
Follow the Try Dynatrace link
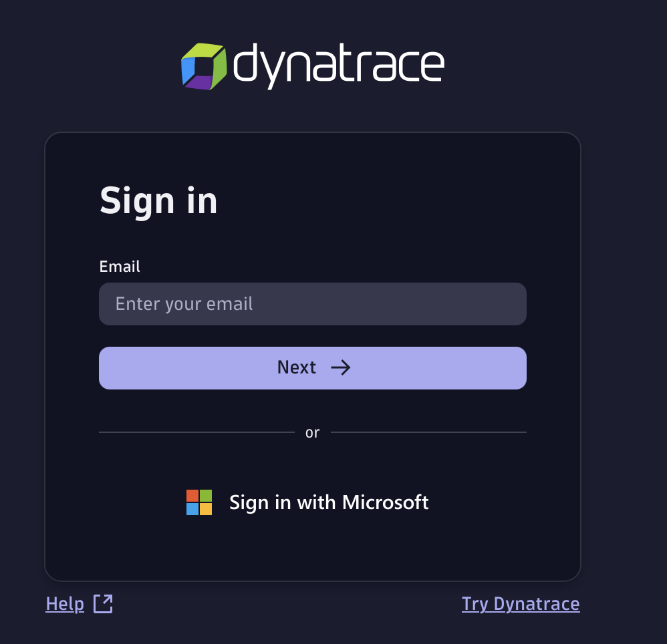[x=521, y=603]
